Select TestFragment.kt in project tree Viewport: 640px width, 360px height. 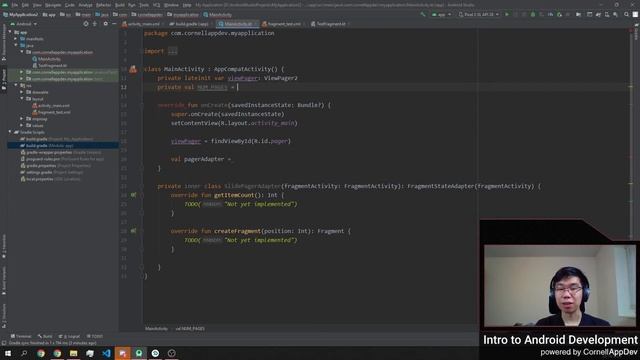pyautogui.click(x=49, y=65)
